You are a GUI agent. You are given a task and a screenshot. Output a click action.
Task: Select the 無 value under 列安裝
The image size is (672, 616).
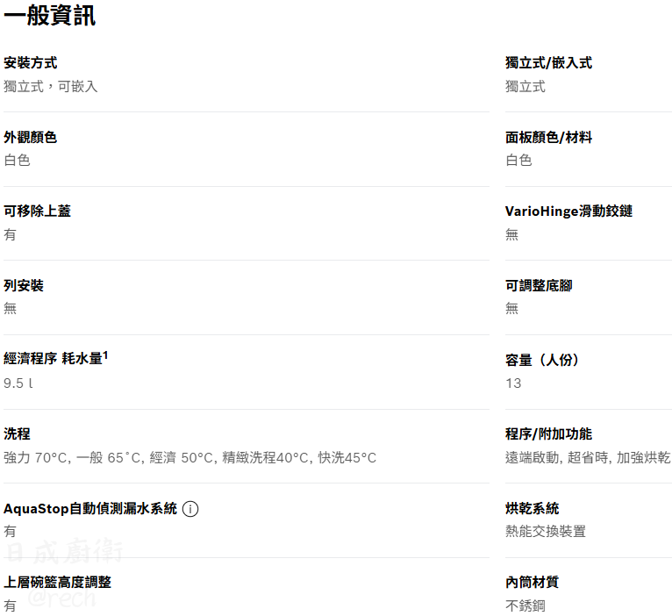click(10, 308)
